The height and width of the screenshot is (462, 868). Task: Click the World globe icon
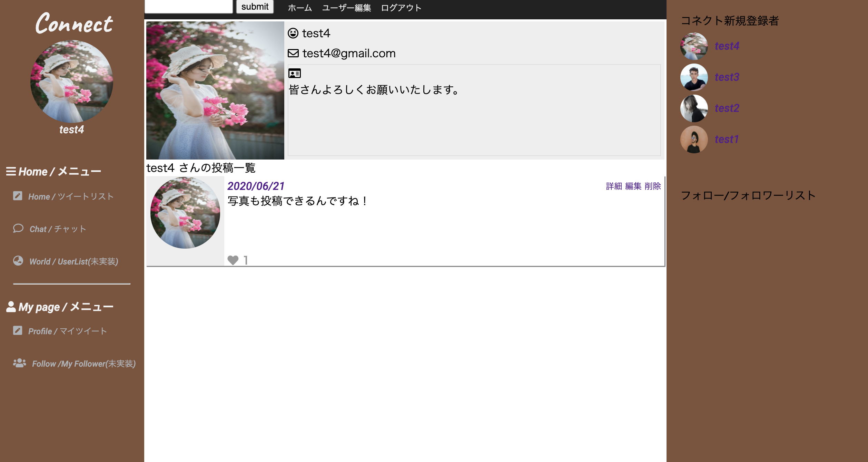[x=18, y=261]
